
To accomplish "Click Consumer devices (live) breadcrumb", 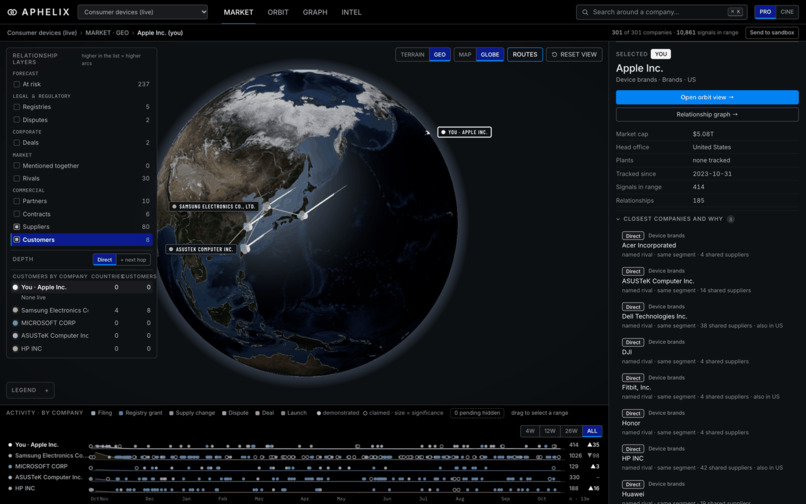I will point(42,33).
